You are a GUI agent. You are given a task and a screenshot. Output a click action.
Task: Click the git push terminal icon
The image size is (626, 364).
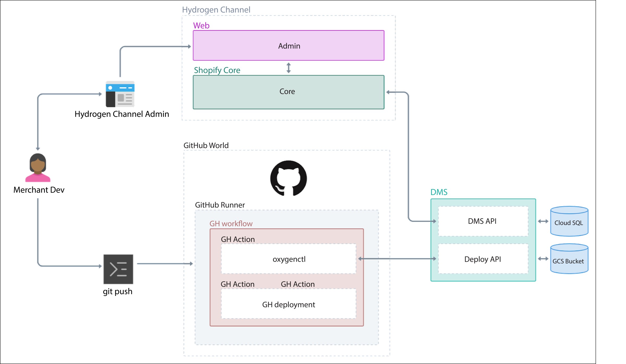[118, 269]
